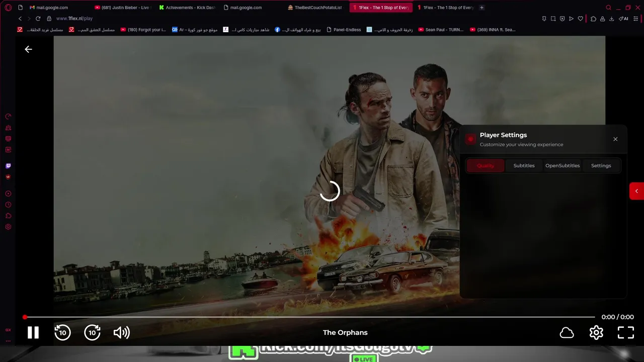The height and width of the screenshot is (362, 644).
Task: Select the Quality tab
Action: (486, 165)
